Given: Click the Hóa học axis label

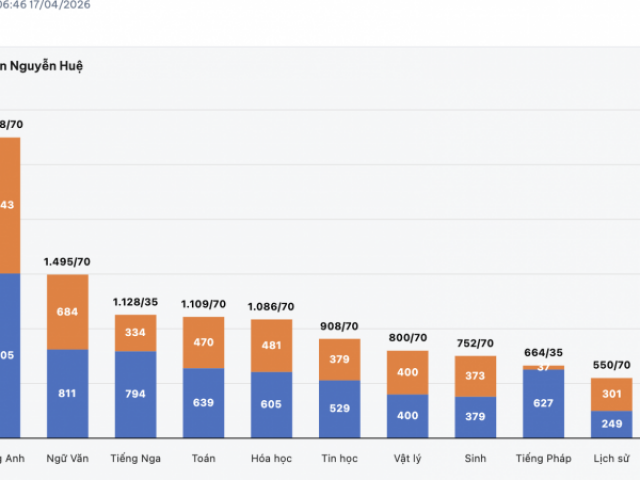Looking at the screenshot, I should pyautogui.click(x=271, y=458).
